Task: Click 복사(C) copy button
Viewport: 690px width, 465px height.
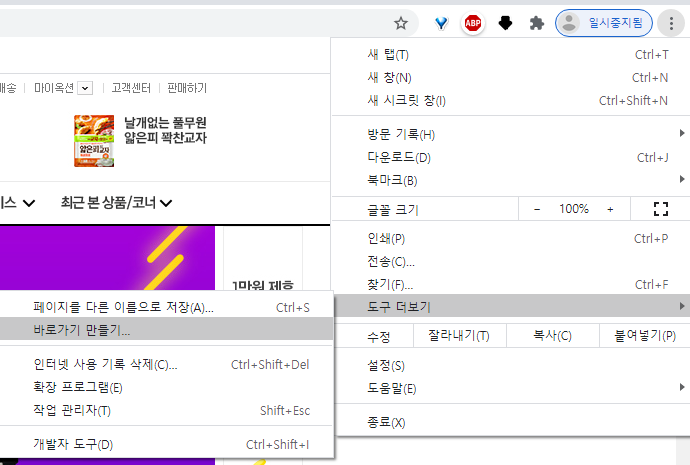Action: coord(553,336)
